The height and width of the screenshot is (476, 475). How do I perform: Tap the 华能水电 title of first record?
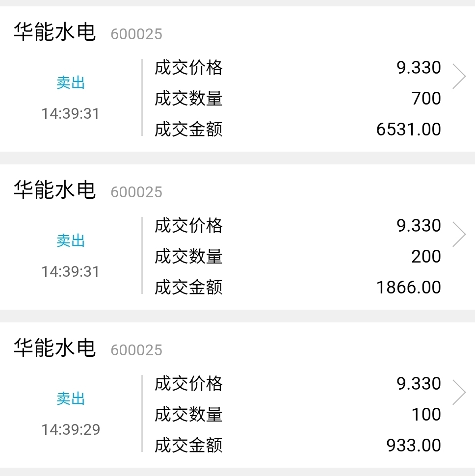[54, 32]
